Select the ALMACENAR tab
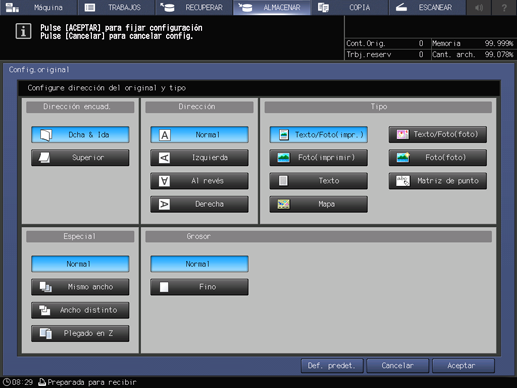Image resolution: width=517 pixels, height=388 pixels. click(x=272, y=7)
